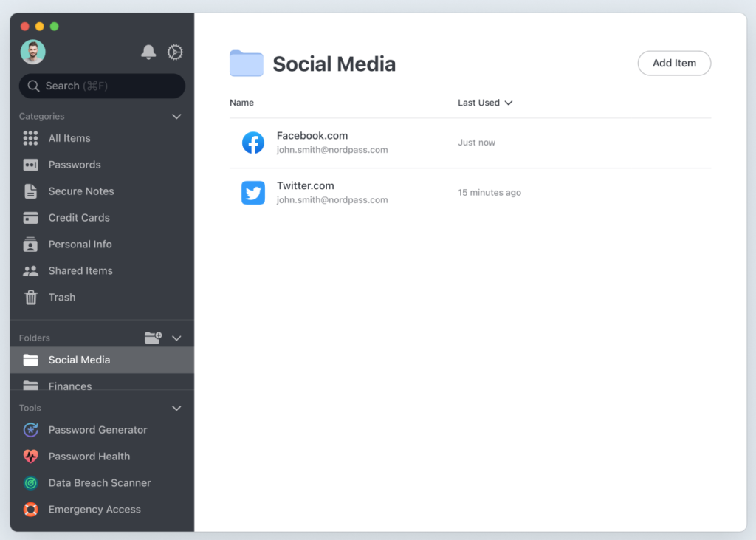The image size is (756, 540).
Task: Click the magnifier icon in the search bar
Action: pyautogui.click(x=33, y=86)
